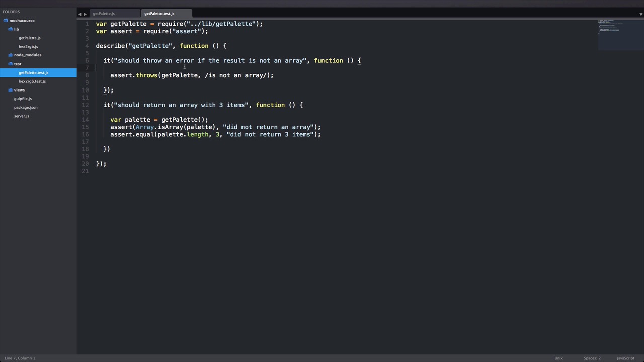This screenshot has height=362, width=644.
Task: Go to next tab with right arrow
Action: pos(85,14)
